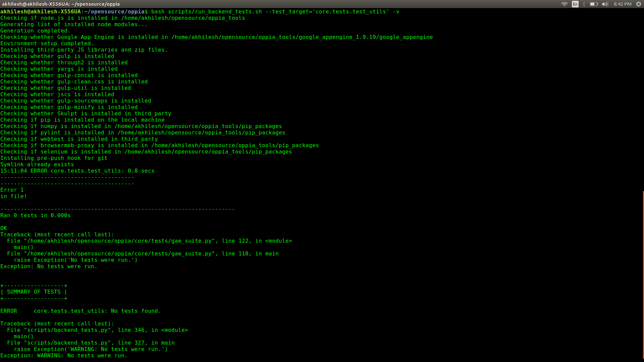Open the battery status indicator
Image resolution: width=644 pixels, height=362 pixels.
pyautogui.click(x=594, y=4)
